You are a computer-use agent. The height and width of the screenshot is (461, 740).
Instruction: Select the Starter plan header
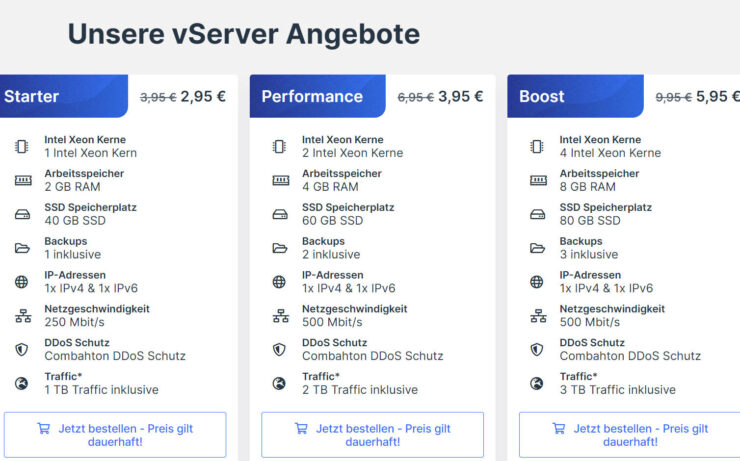pyautogui.click(x=60, y=96)
